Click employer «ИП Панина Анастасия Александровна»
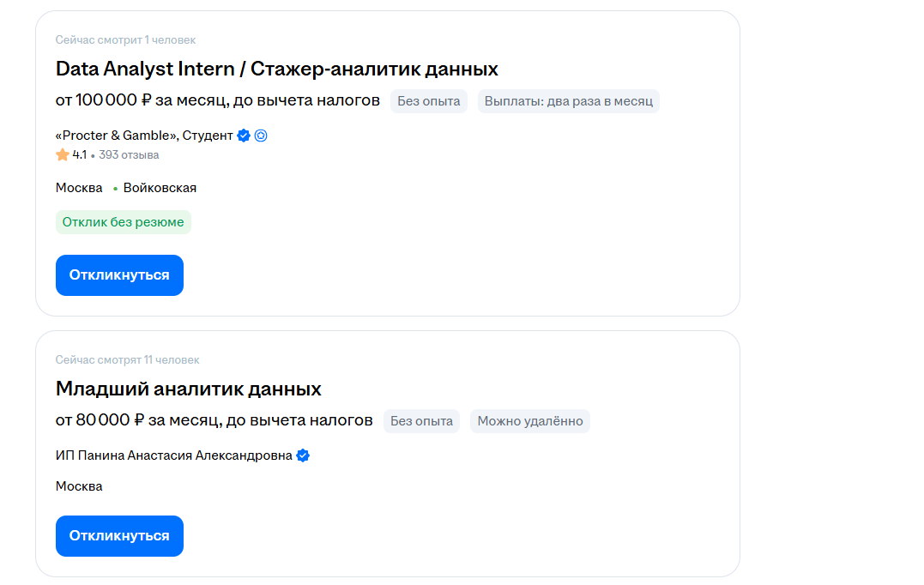 coord(170,455)
